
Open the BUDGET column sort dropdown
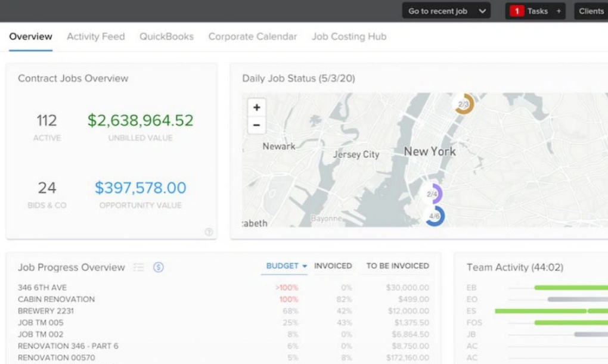284,266
